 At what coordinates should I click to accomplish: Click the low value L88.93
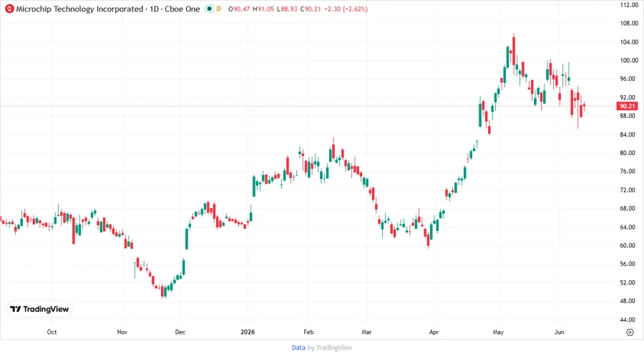[287, 9]
